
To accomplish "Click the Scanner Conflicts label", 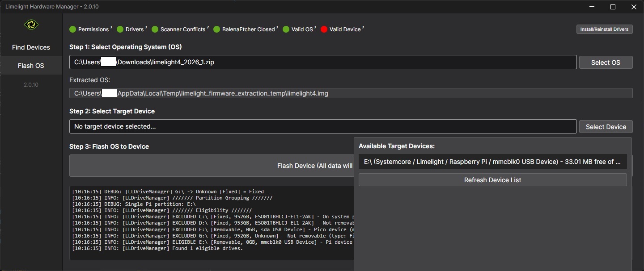I will coord(183,29).
